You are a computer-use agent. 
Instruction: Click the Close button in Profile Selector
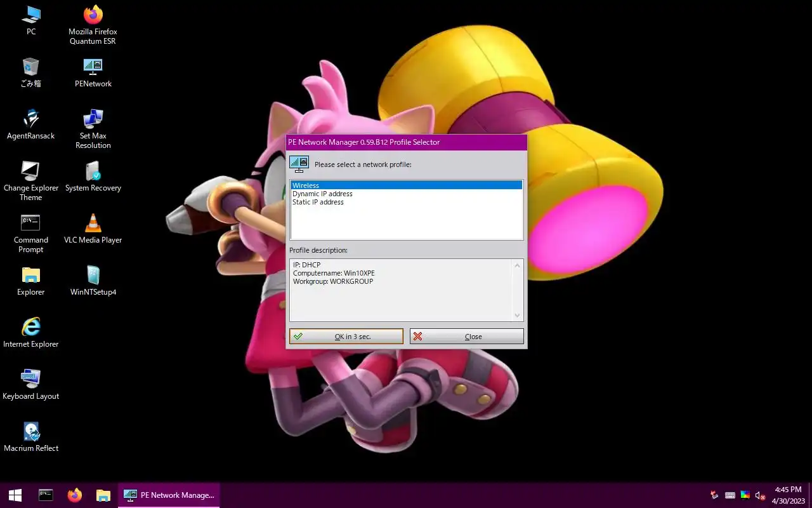click(x=467, y=337)
